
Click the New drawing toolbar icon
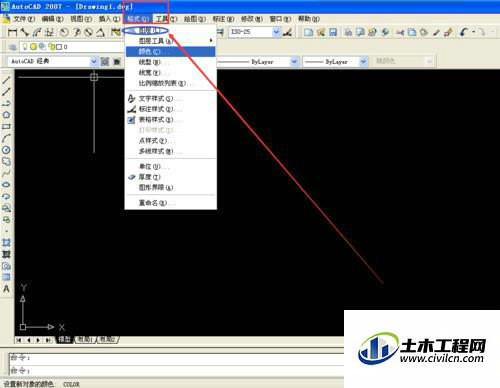308,32
